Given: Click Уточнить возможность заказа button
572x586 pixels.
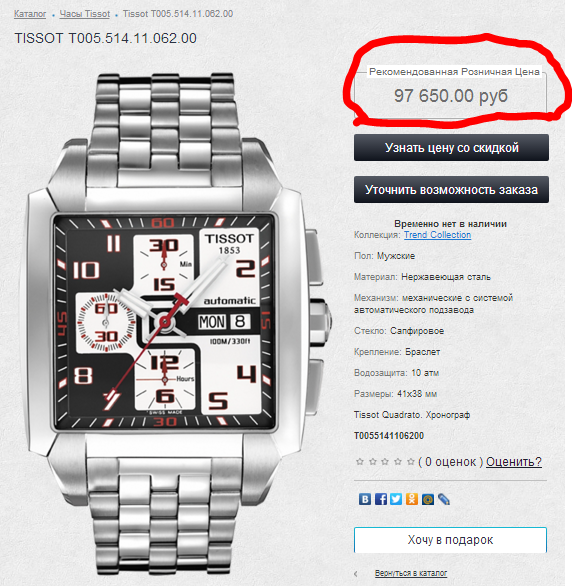Looking at the screenshot, I should pos(451,189).
